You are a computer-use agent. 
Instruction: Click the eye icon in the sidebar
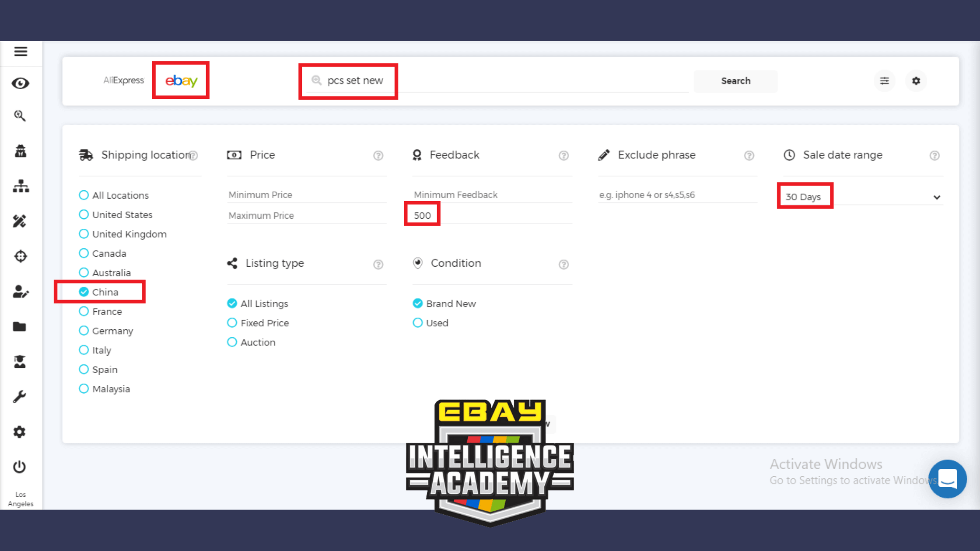coord(21,83)
